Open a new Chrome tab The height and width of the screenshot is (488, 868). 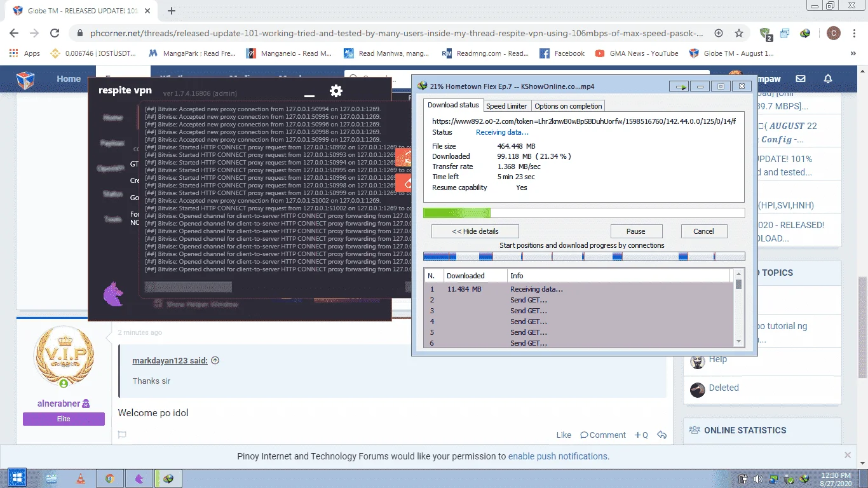172,11
